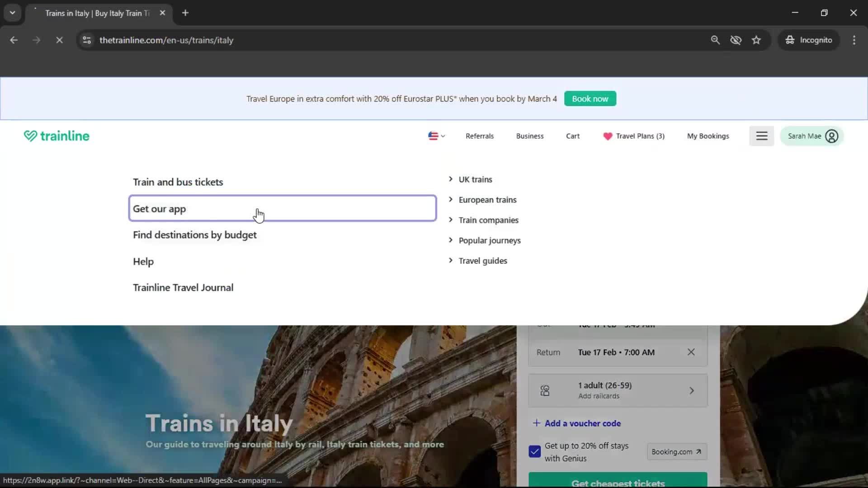Click the passengers icon next to 1 adult
The image size is (868, 488).
pyautogui.click(x=545, y=390)
